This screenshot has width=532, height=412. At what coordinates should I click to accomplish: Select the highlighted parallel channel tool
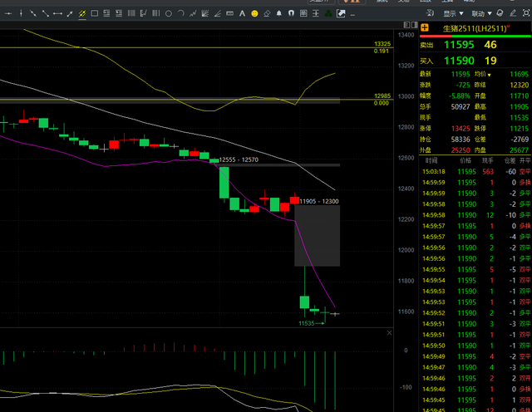pyautogui.click(x=82, y=13)
